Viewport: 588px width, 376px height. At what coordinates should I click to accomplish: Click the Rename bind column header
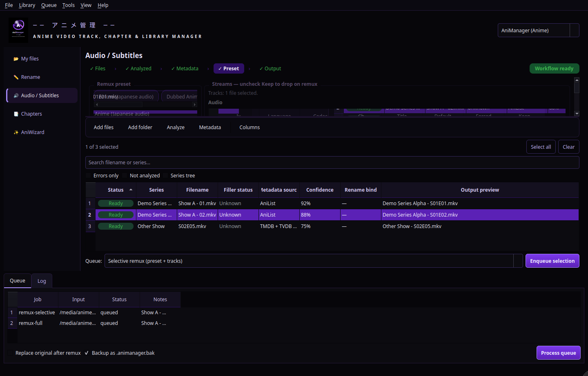tap(361, 190)
